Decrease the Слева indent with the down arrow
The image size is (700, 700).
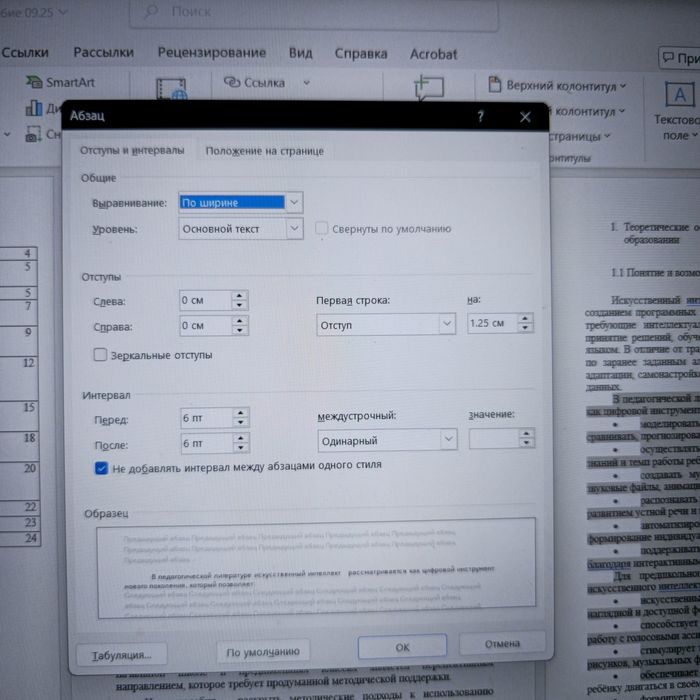click(x=239, y=305)
